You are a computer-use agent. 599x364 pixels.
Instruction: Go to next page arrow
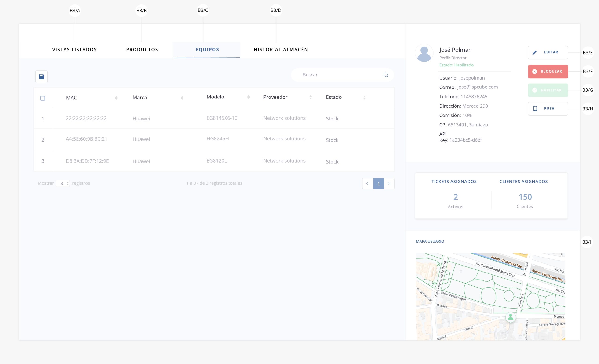[x=389, y=184]
